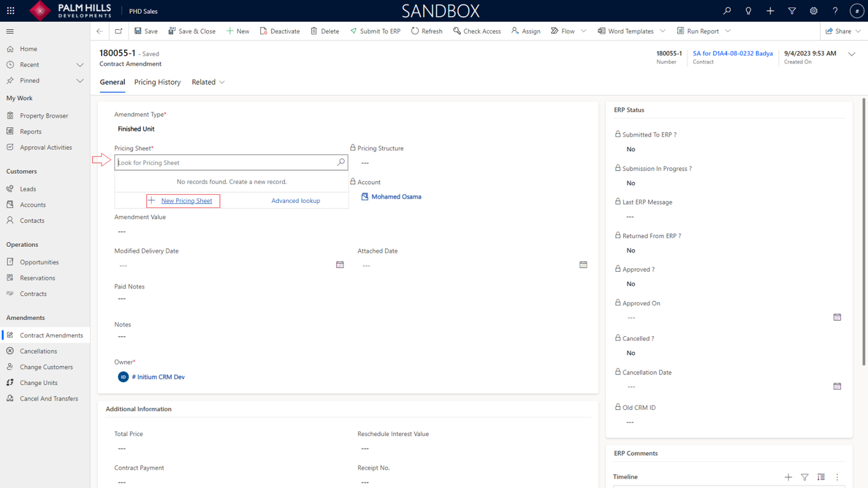Assign the record to another owner

(x=526, y=31)
